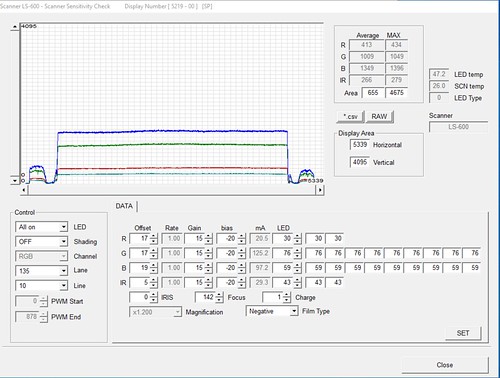Click the IRIS stepper arrows

pyautogui.click(x=153, y=297)
